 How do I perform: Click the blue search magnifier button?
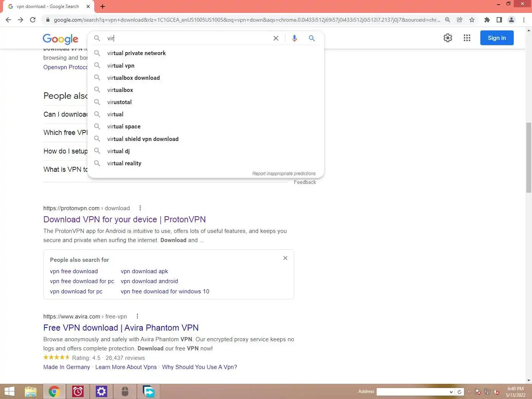coord(312,38)
